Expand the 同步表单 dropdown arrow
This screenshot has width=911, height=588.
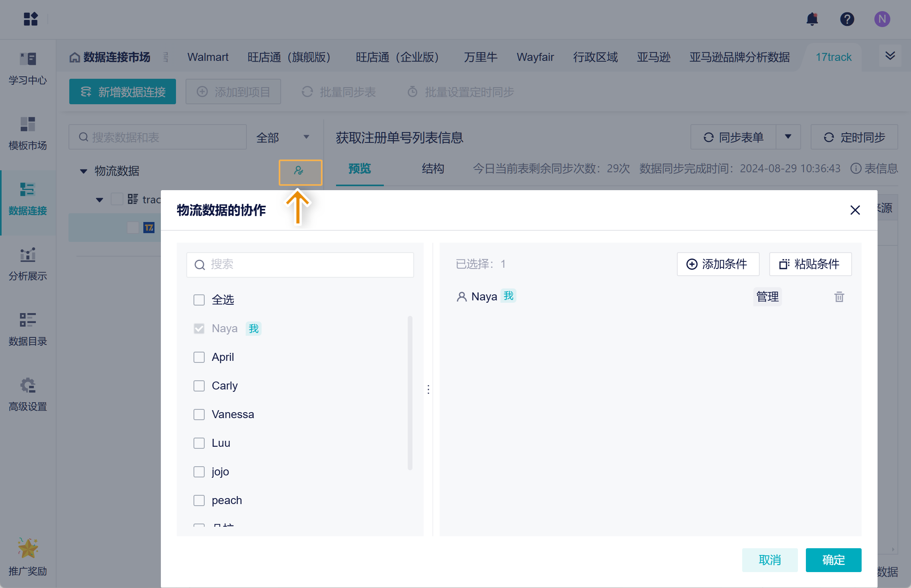tap(788, 137)
